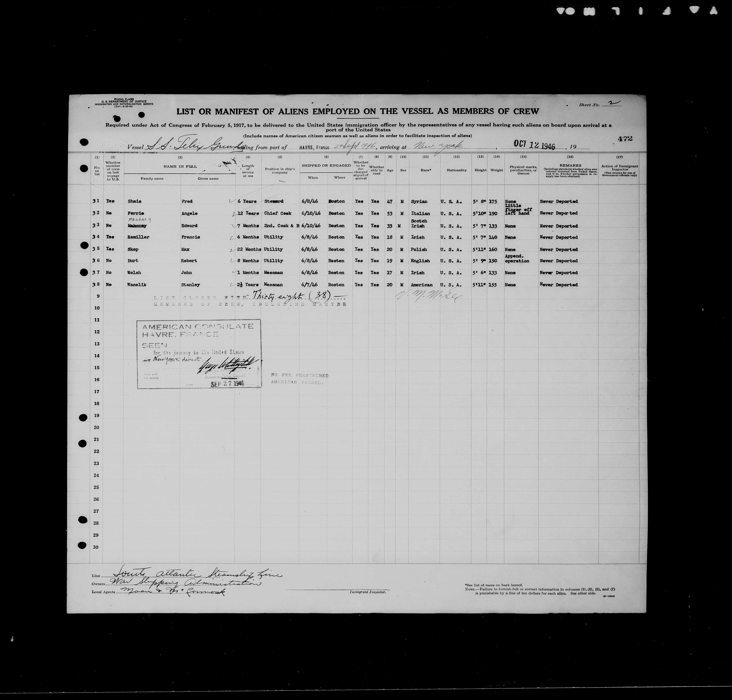This screenshot has height=700, width=732.
Task: Click the 'Chief Cook' position entry
Action: [278, 213]
